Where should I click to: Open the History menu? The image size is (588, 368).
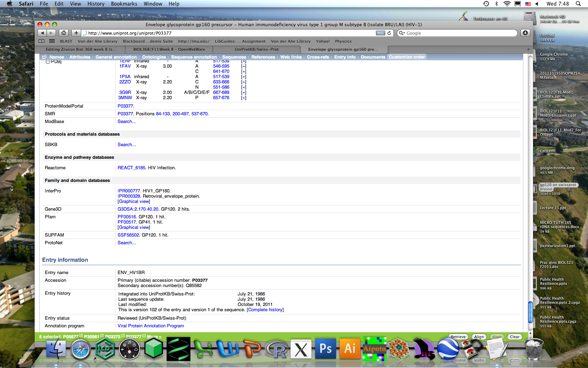pos(96,4)
